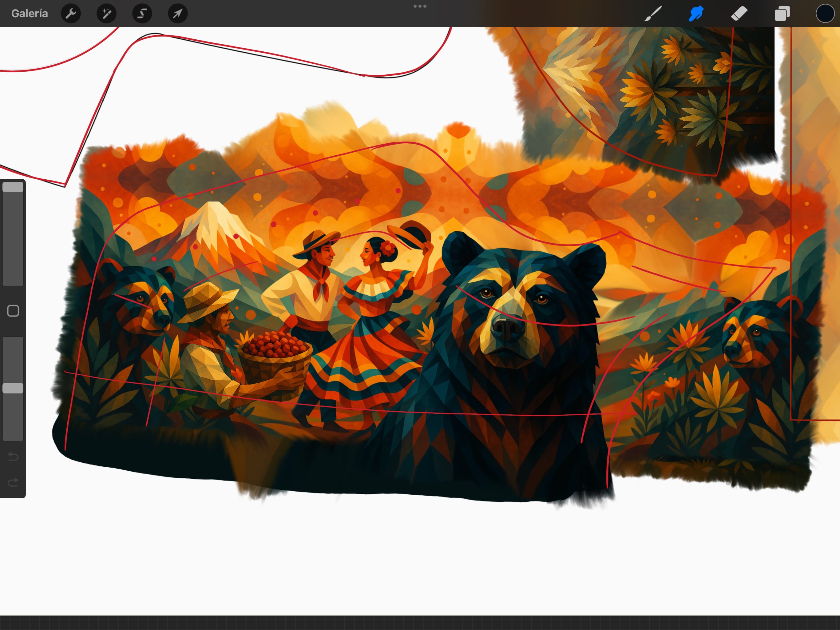This screenshot has height=630, width=840.
Task: Select the Smudge finger tool
Action: point(696,14)
